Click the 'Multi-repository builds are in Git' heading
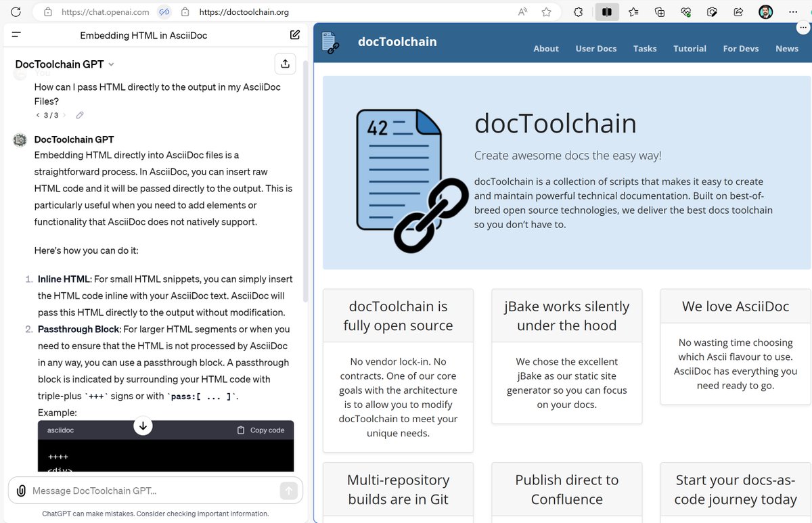The height and width of the screenshot is (523, 812). [x=398, y=490]
